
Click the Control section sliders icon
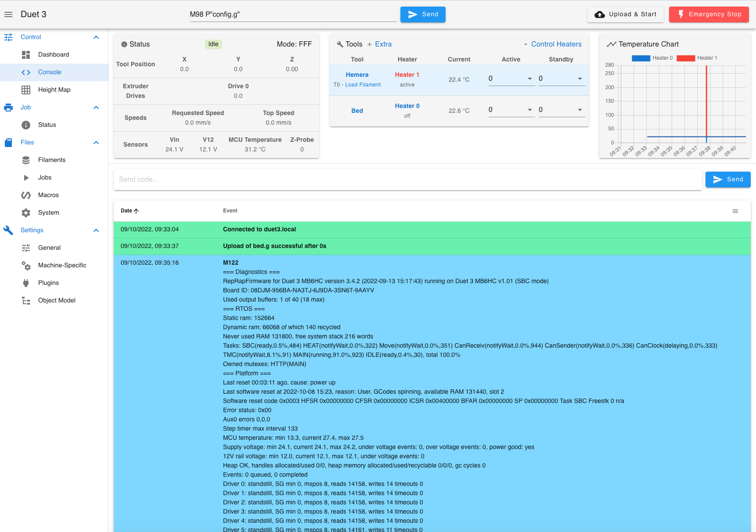click(8, 37)
